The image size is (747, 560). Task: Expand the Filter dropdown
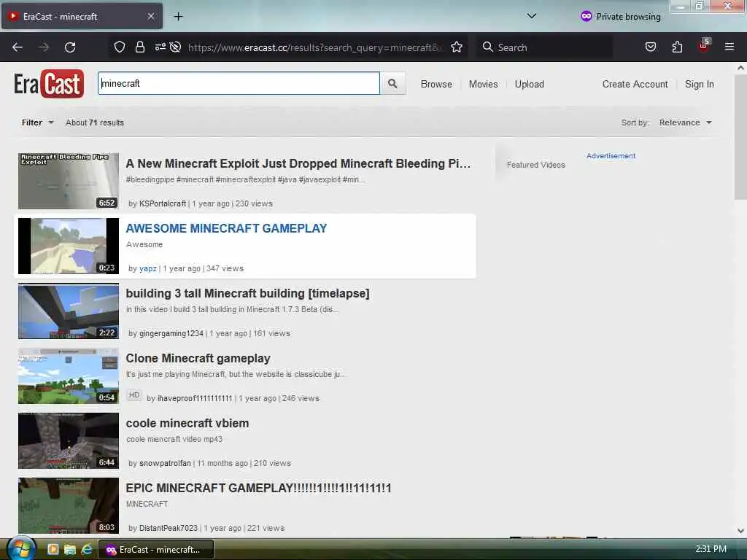37,122
